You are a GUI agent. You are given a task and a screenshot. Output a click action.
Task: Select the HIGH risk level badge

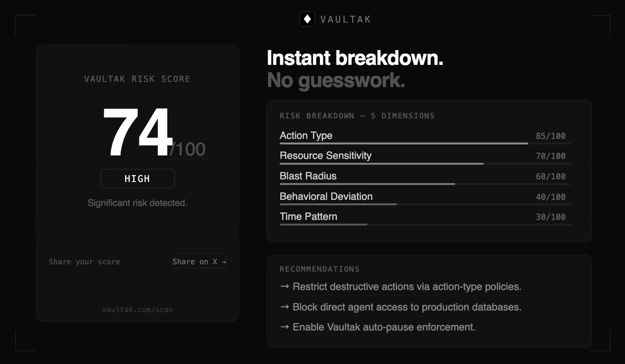pyautogui.click(x=137, y=179)
